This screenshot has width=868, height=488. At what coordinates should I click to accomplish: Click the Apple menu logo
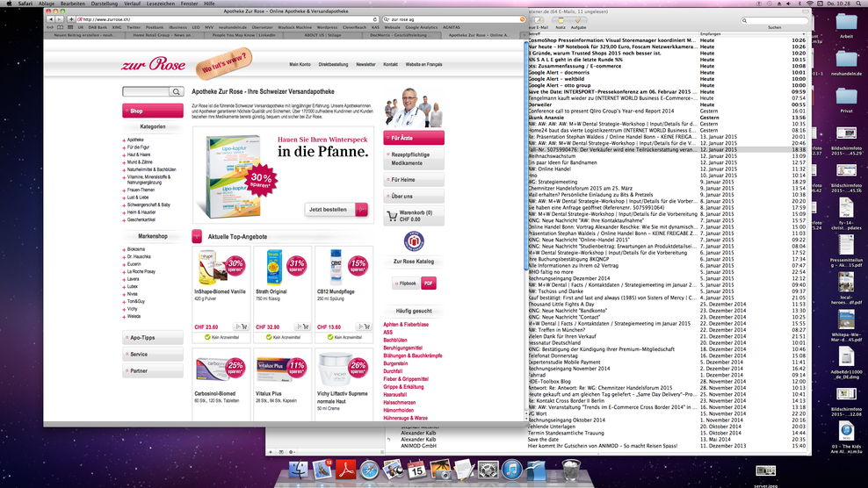(9, 4)
